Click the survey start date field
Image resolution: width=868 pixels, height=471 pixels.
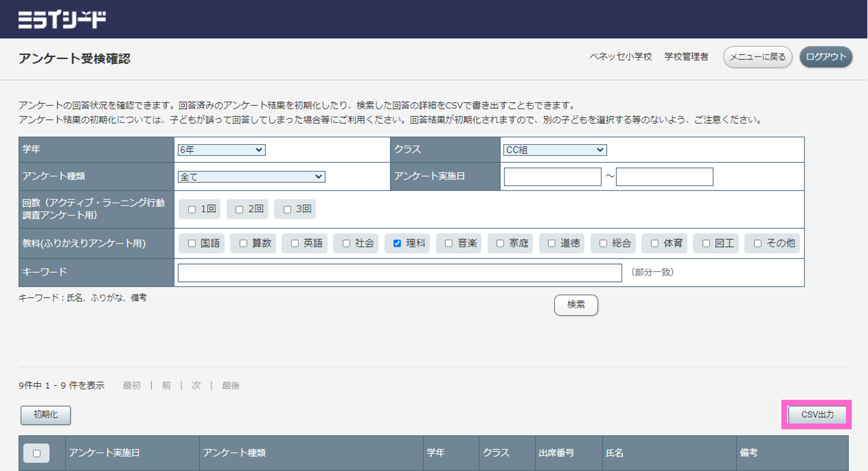click(552, 177)
